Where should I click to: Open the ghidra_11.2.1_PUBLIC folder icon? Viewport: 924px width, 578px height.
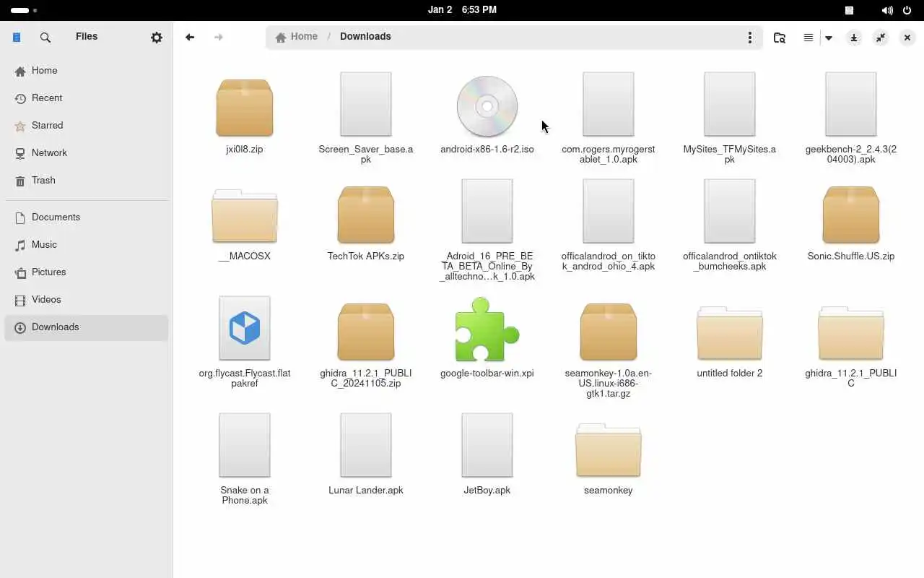tap(851, 332)
